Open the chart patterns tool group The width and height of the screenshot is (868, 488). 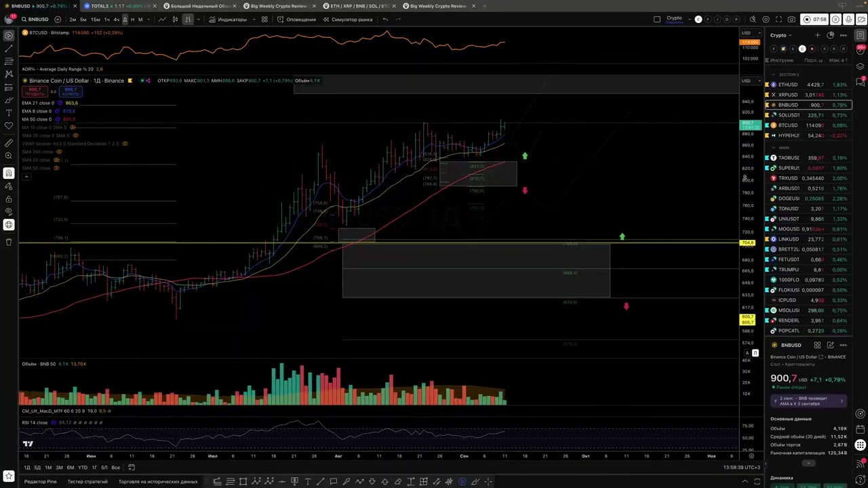[9, 73]
